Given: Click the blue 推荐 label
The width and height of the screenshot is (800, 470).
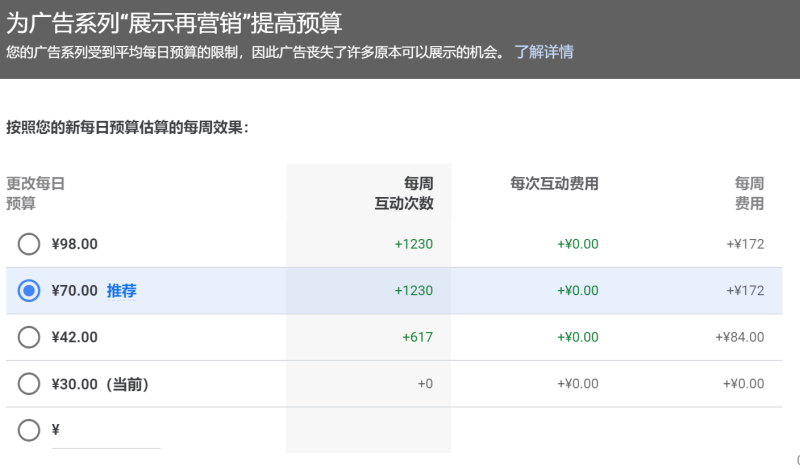Looking at the screenshot, I should click(x=122, y=291).
